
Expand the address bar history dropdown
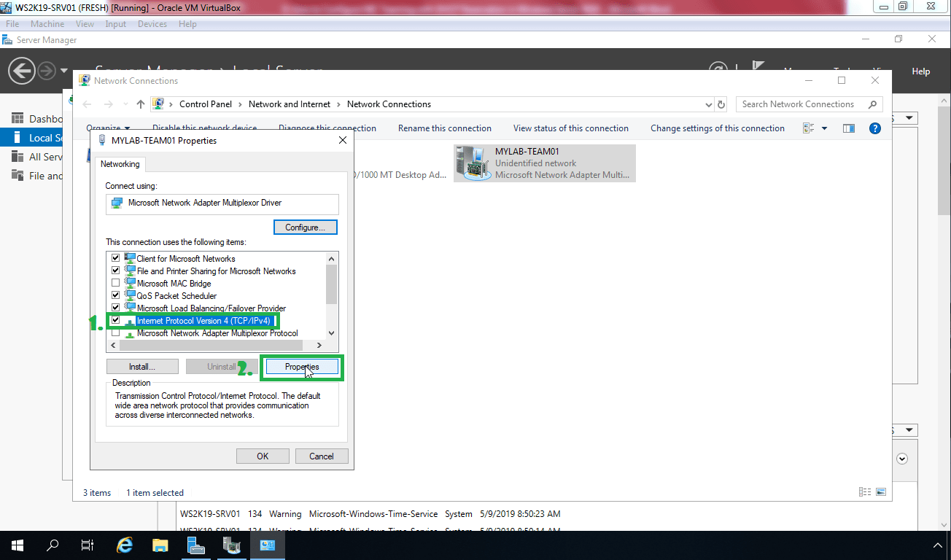coord(708,104)
